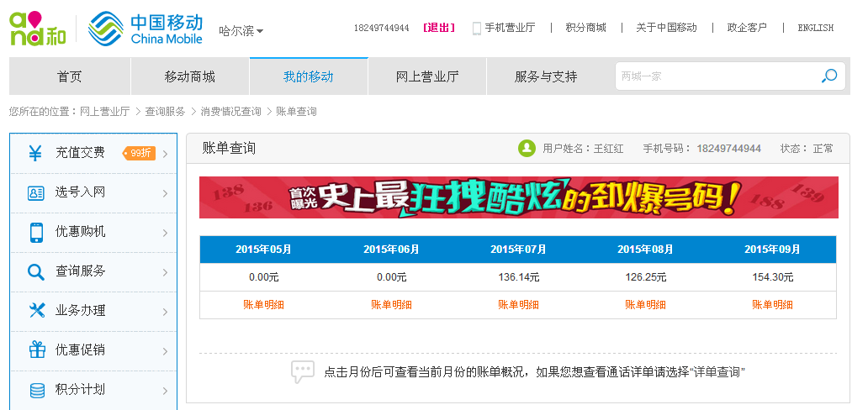Viewport: 868px width, 410px height.
Task: Open 账单明细 for 2015年05月
Action: click(263, 305)
